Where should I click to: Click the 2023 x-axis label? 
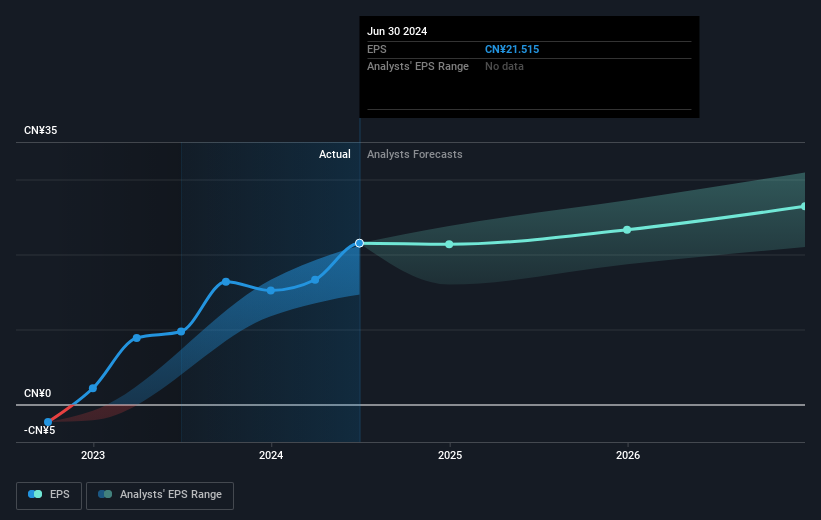coord(93,455)
